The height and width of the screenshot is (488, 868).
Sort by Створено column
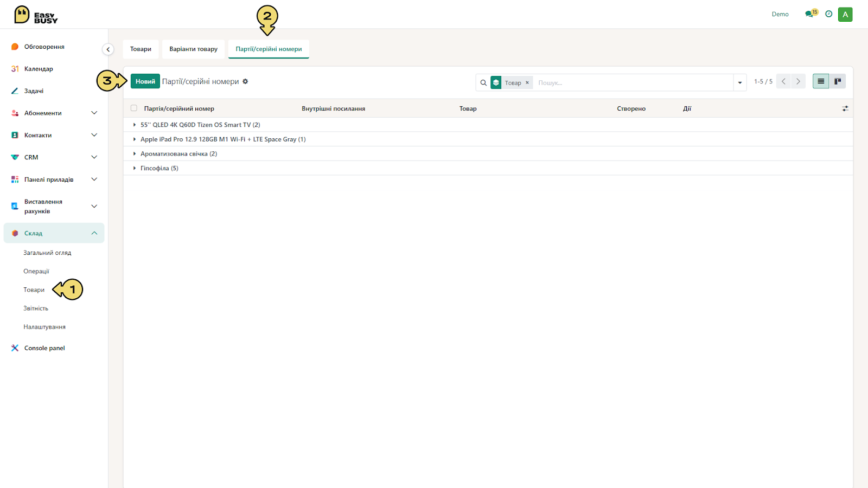tap(631, 108)
